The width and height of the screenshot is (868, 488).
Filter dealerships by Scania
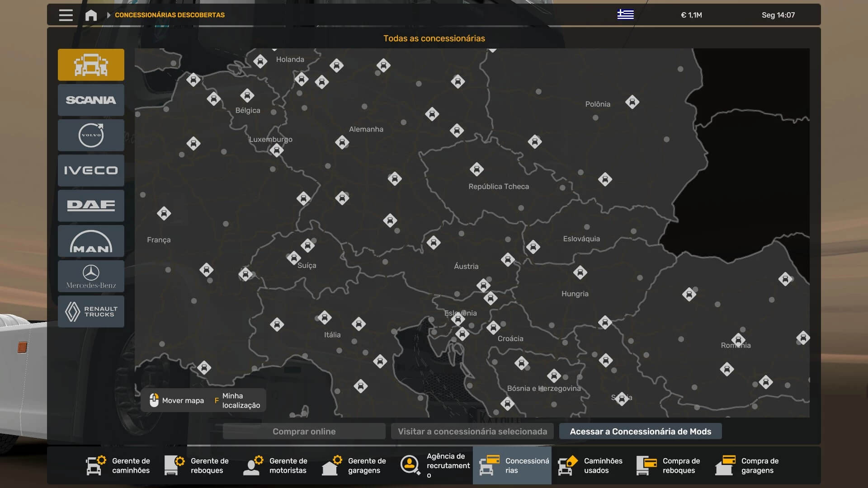91,100
